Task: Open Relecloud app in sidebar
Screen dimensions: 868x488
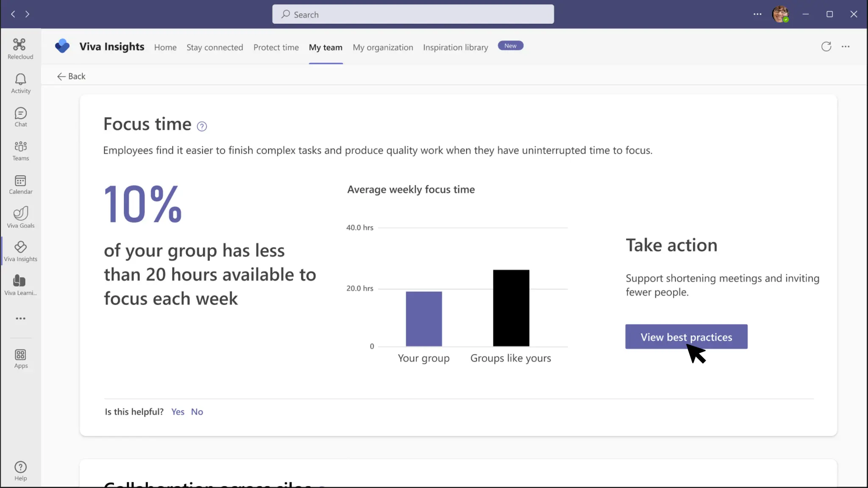Action: 20,48
